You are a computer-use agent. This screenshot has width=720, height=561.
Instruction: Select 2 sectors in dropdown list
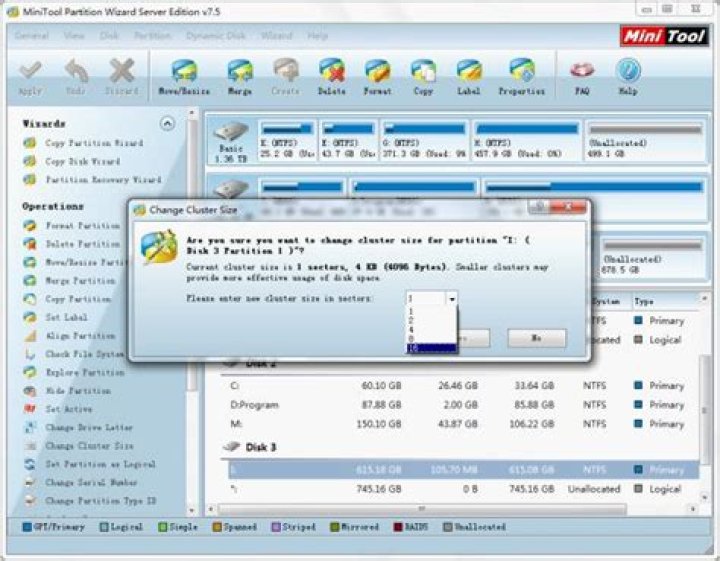[432, 320]
